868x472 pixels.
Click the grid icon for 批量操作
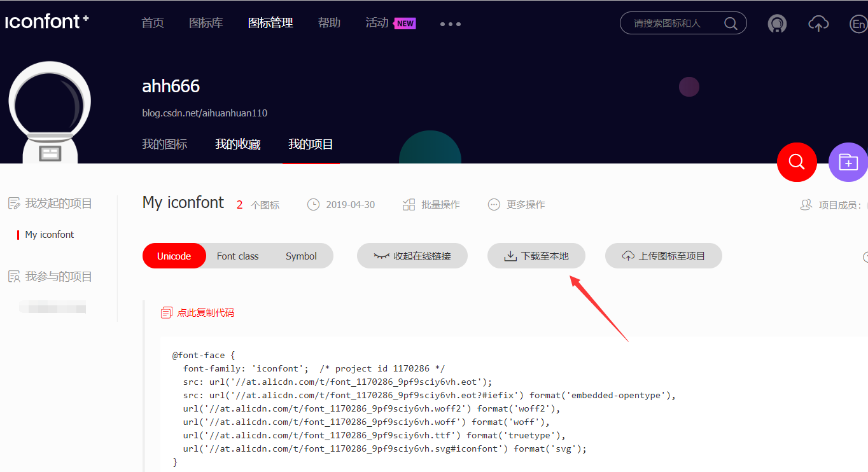coord(409,205)
